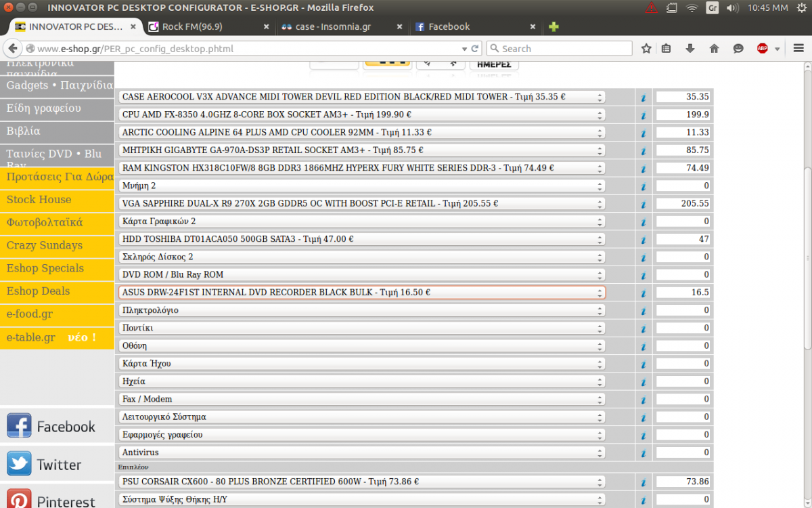This screenshot has height=508, width=812.
Task: Open the sound volume indicator
Action: point(732,7)
